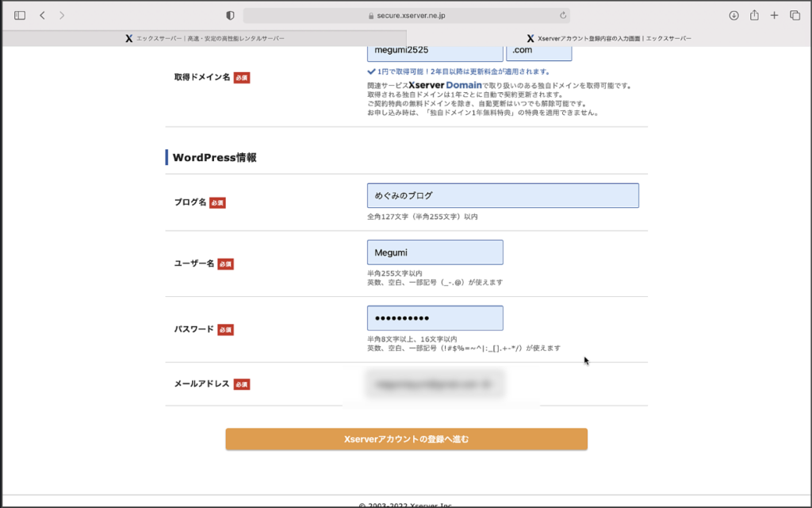Open the privacy shield report icon
Screen dimensions: 812x508
pos(230,16)
